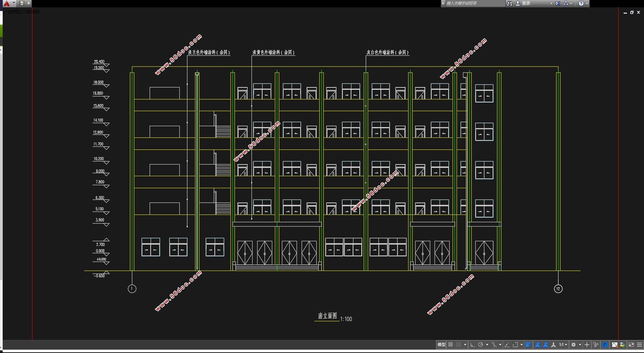The width and height of the screenshot is (644, 353).
Task: Toggle lineweight display icon
Action: [528, 345]
